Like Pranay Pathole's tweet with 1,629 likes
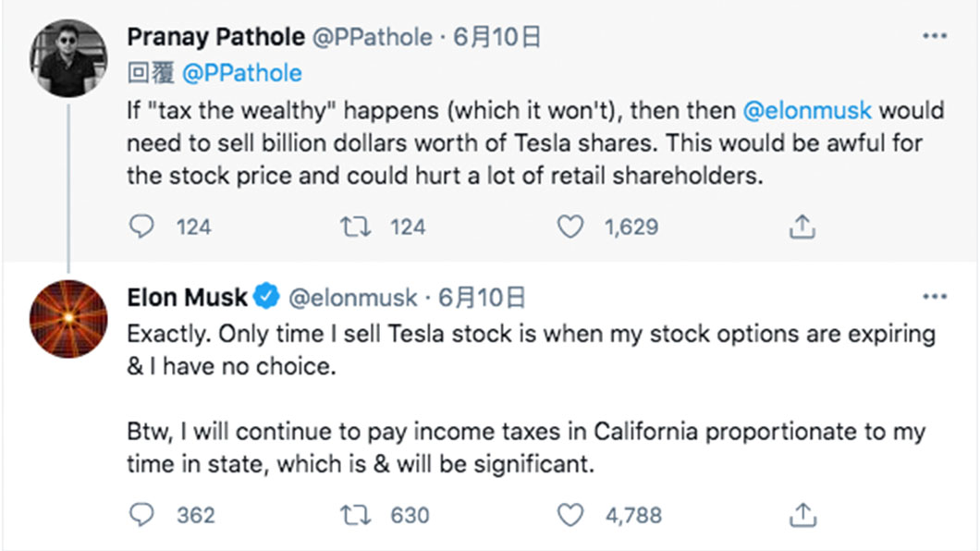Image resolution: width=980 pixels, height=551 pixels. click(570, 227)
